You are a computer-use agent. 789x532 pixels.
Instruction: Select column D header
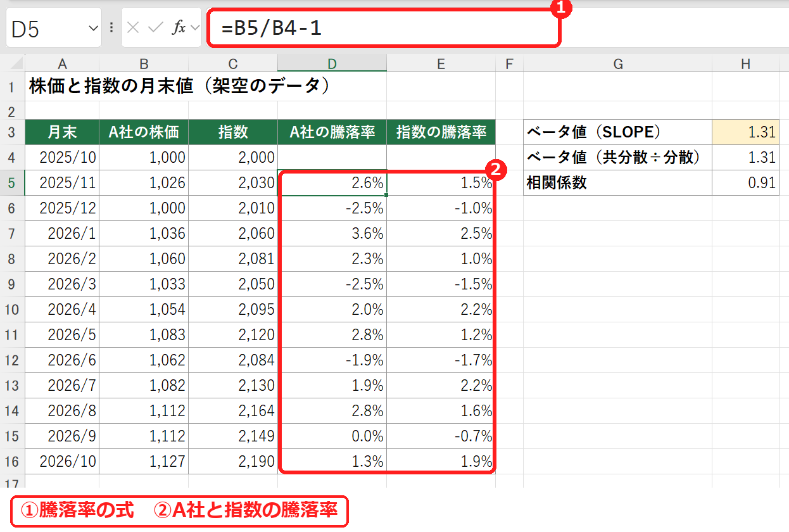tap(332, 63)
